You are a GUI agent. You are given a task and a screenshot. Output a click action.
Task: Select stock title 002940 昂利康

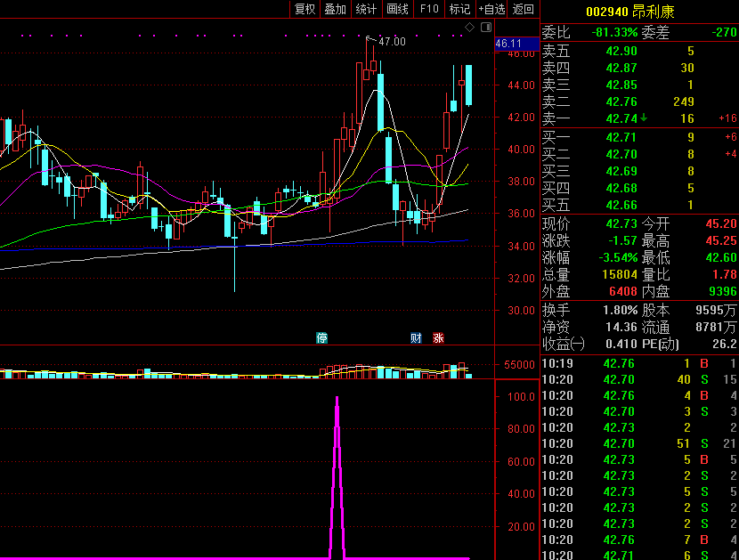tap(630, 12)
